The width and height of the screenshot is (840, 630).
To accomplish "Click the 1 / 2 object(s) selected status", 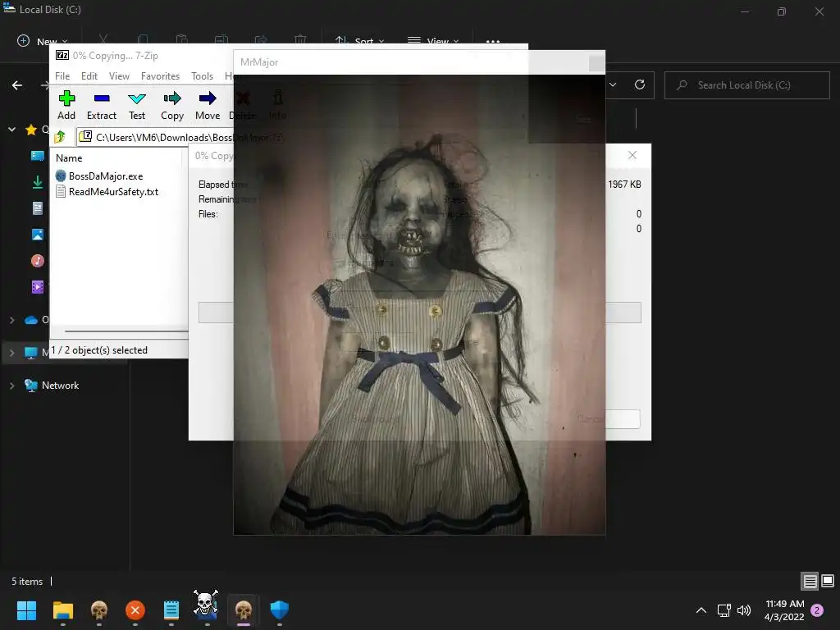I will [x=99, y=349].
